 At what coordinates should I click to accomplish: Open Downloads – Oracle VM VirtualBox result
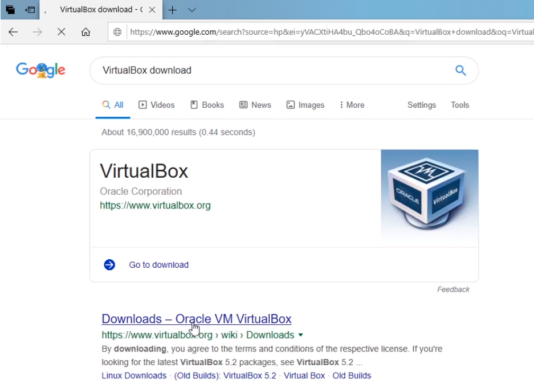coord(196,319)
